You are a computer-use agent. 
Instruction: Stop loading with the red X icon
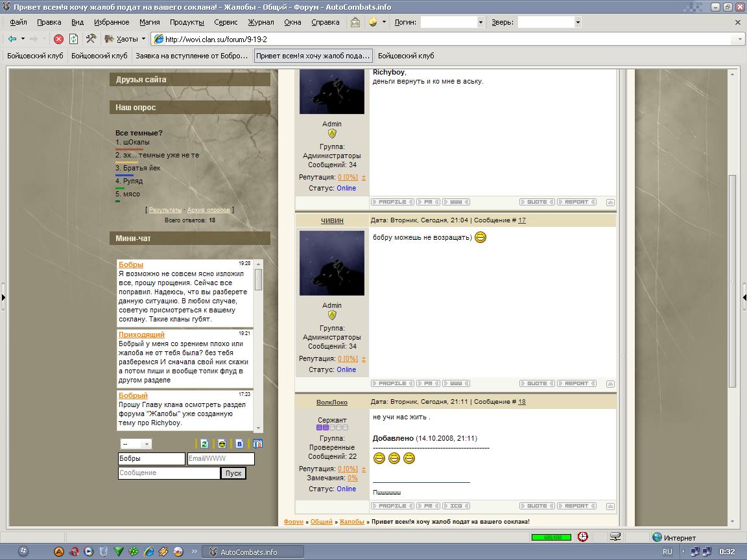coord(58,39)
